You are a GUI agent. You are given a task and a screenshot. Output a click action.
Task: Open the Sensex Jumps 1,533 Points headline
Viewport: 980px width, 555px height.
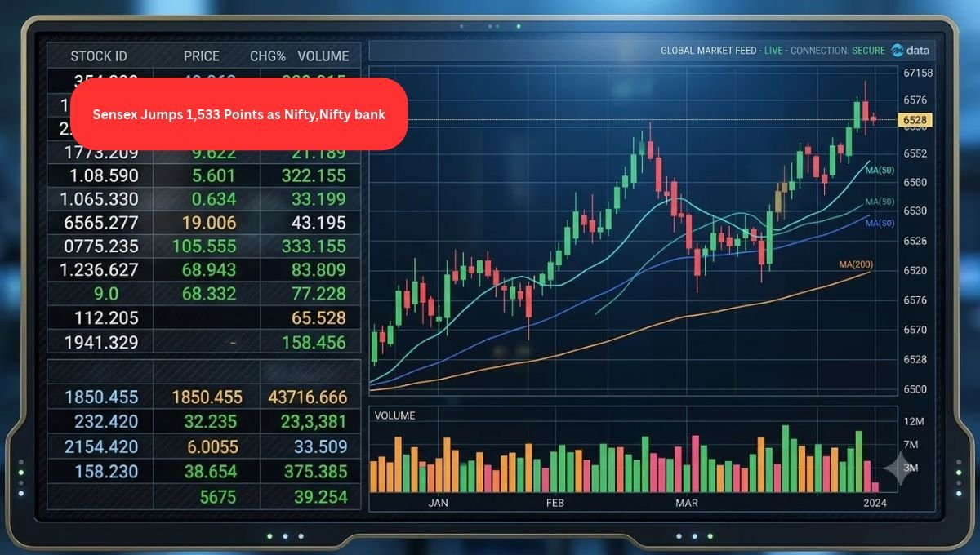pyautogui.click(x=238, y=114)
